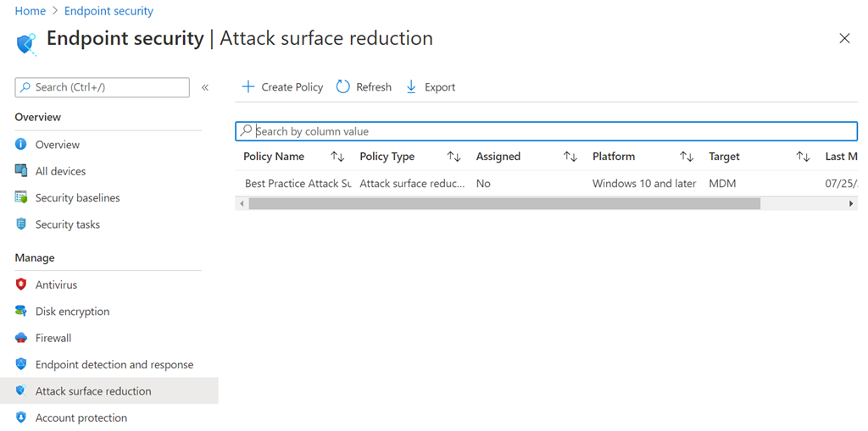Sort table by Policy Name column
The width and height of the screenshot is (868, 431).
tap(337, 157)
